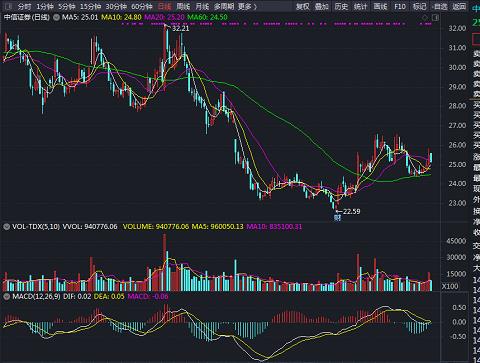
Task: Click the VOLUME: 940776.06 label
Action: pos(156,227)
